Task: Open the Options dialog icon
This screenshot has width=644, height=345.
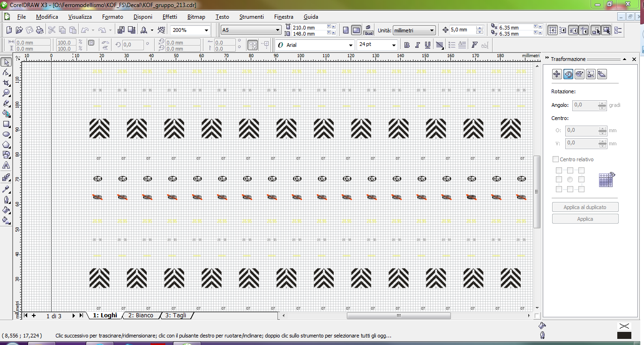Action: pyautogui.click(x=618, y=30)
